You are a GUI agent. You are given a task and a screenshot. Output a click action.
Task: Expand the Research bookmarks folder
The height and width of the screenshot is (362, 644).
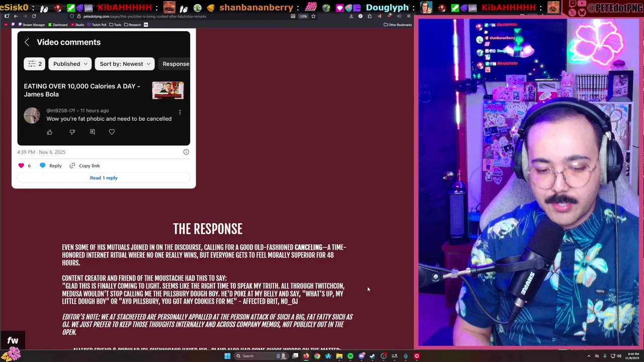click(x=133, y=25)
